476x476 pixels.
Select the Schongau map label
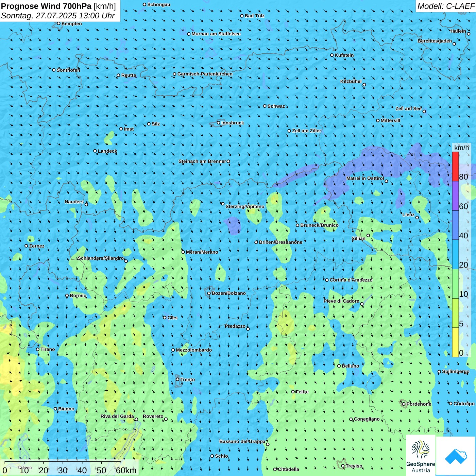pos(159,4)
